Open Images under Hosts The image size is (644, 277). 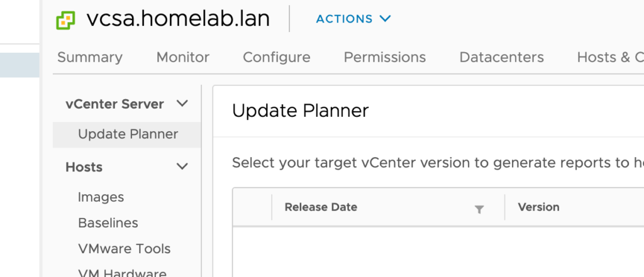(101, 197)
